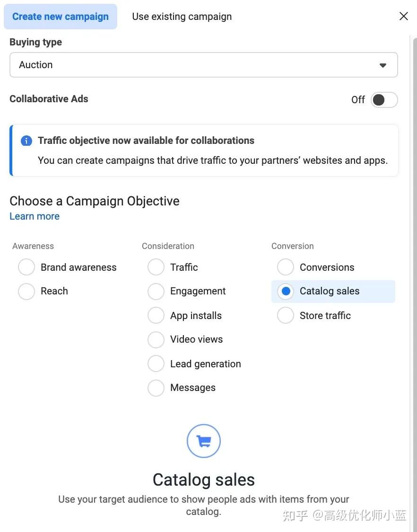Click the blue info icon in the banner

26,141
